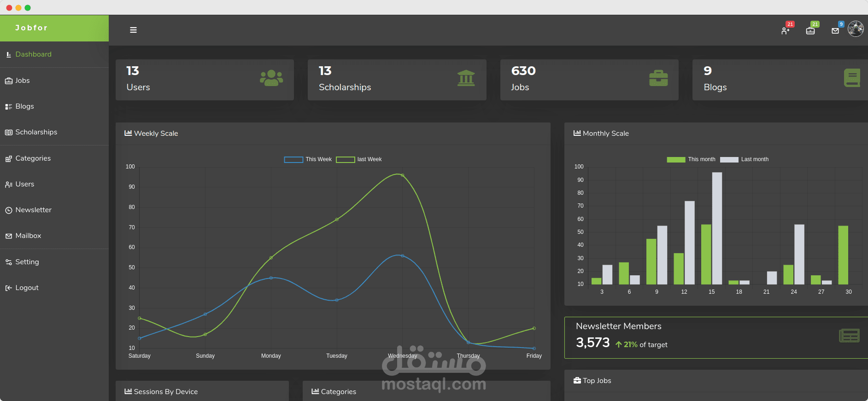
Task: Click the briefcase icon on Jobs card
Action: [x=658, y=78]
